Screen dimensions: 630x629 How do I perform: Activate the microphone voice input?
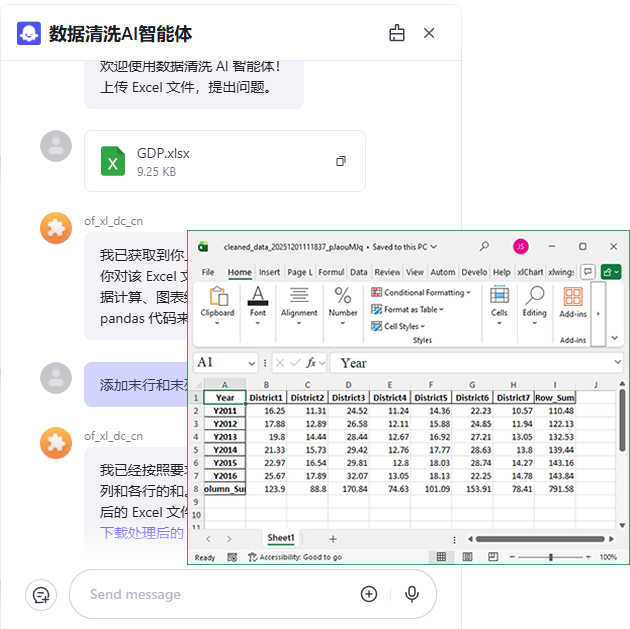(x=412, y=594)
